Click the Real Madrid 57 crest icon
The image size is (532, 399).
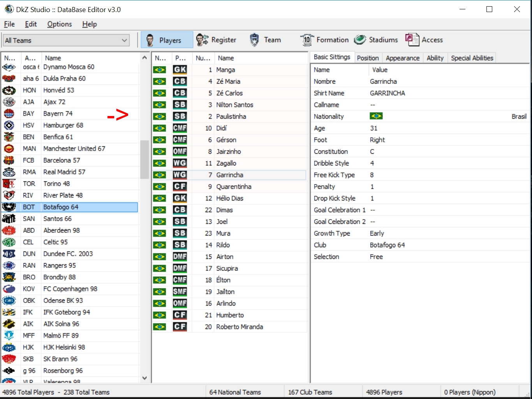click(x=9, y=172)
